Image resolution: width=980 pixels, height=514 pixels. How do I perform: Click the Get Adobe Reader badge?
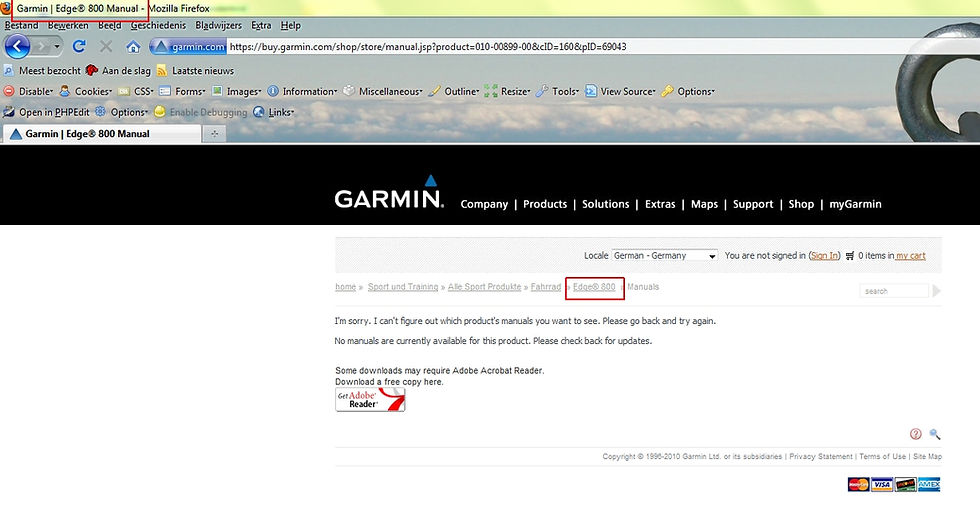pos(370,400)
